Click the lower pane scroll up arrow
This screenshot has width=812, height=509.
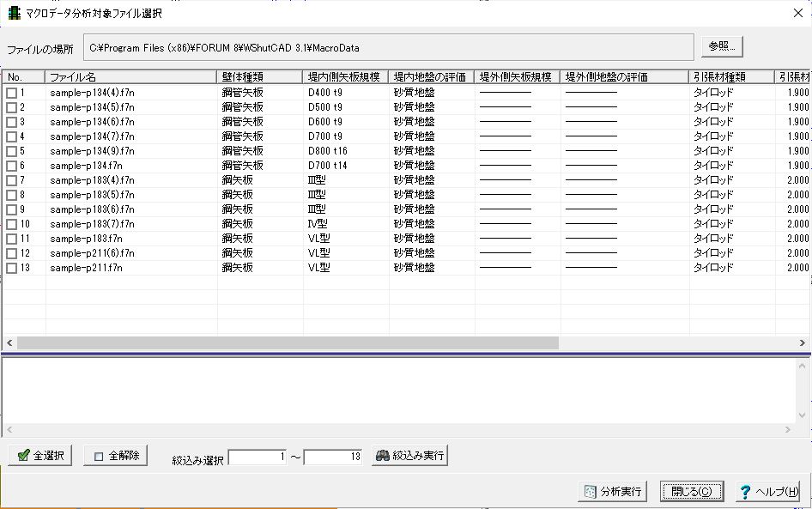point(803,365)
